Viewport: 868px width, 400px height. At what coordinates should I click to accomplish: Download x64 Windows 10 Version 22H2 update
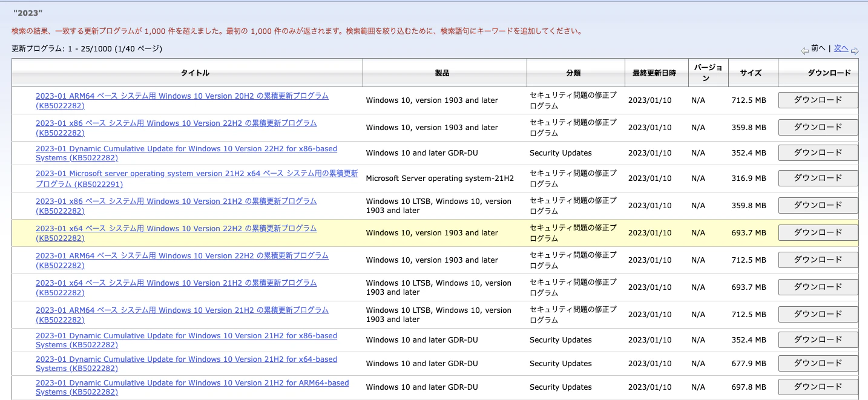818,233
